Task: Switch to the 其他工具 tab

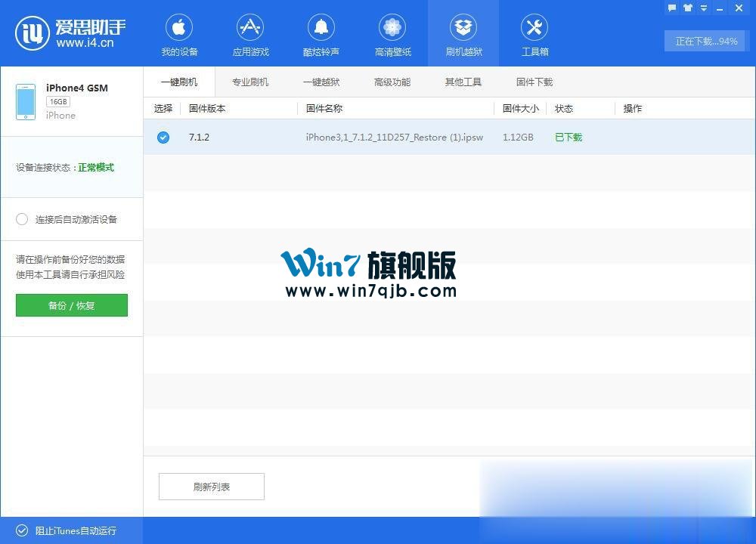Action: (x=463, y=82)
